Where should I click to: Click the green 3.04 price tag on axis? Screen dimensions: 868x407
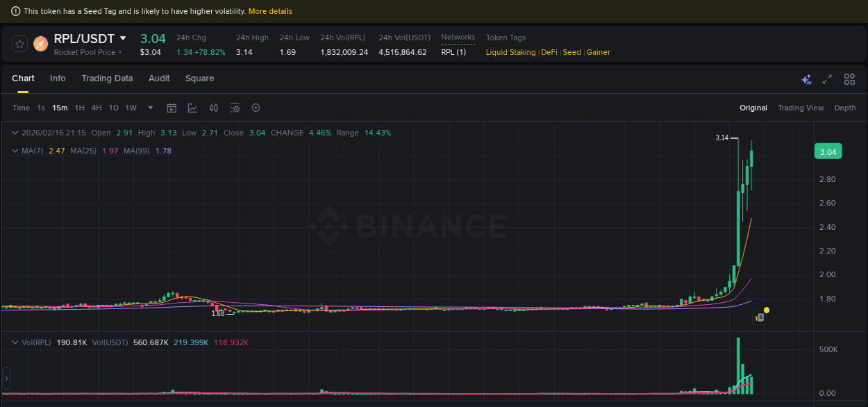coord(828,151)
